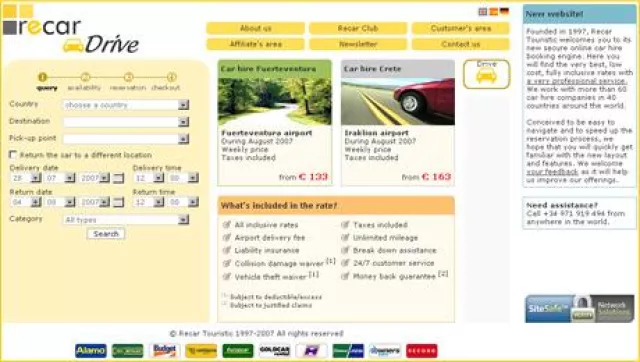Open Customer's area

point(461,28)
